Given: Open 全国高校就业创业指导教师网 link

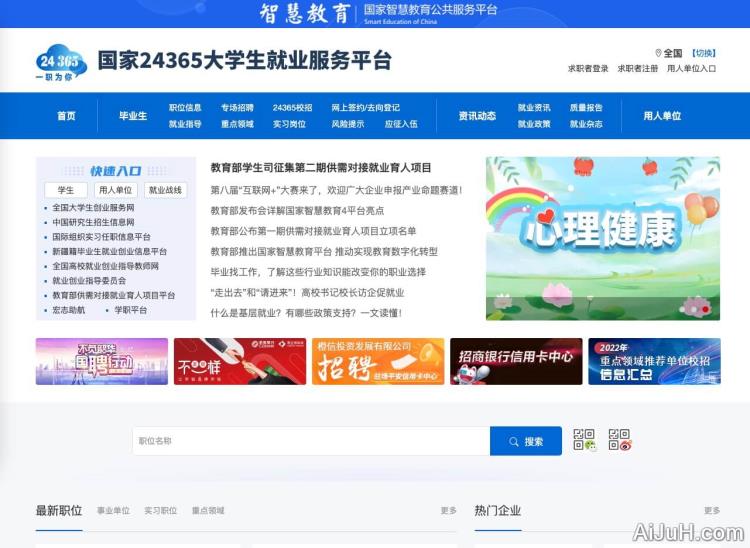Looking at the screenshot, I should pyautogui.click(x=105, y=266).
